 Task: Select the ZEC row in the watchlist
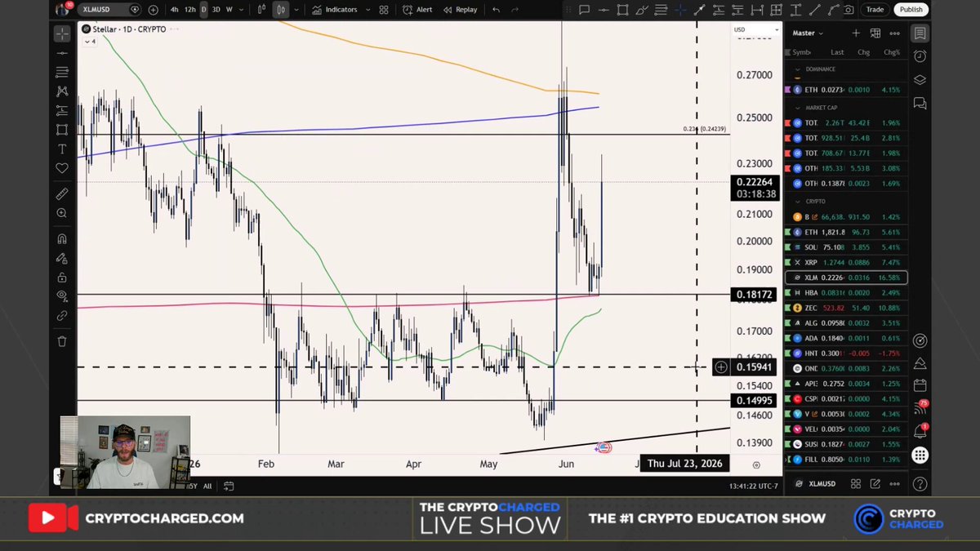point(845,308)
